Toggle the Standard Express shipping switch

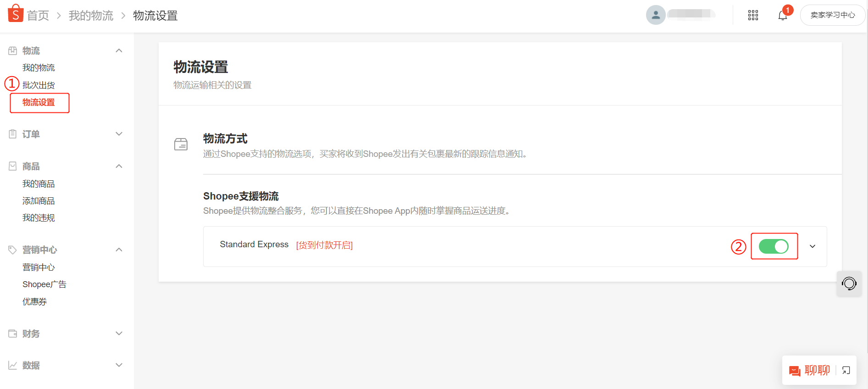pos(774,246)
